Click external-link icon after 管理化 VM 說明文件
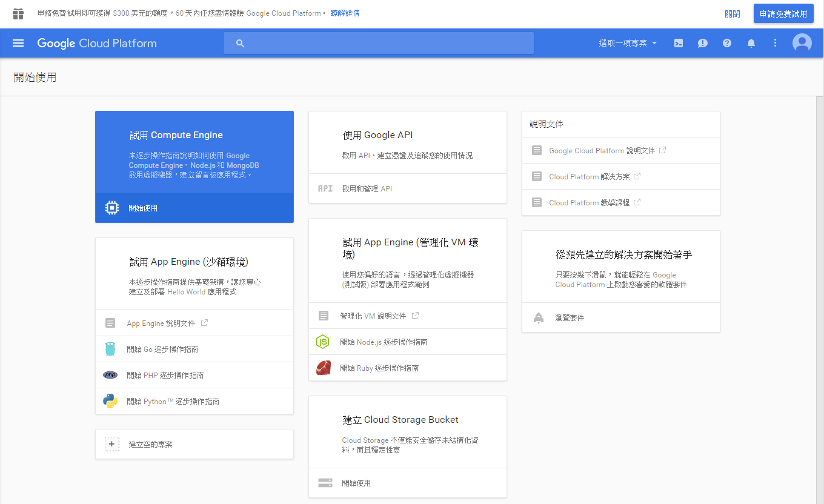The width and height of the screenshot is (824, 504). click(x=415, y=316)
